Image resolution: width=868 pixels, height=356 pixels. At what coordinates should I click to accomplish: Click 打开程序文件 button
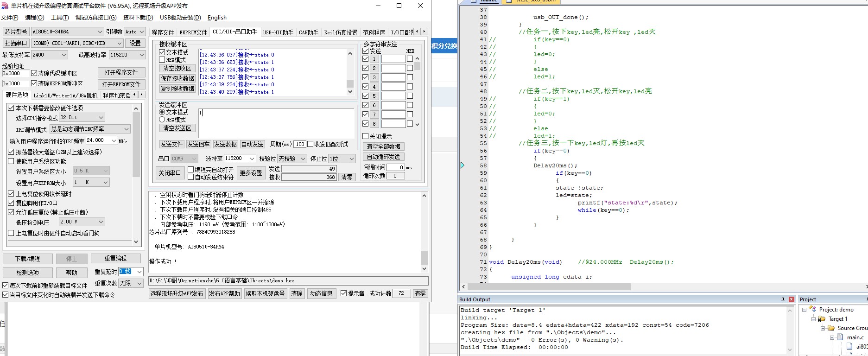(x=121, y=72)
